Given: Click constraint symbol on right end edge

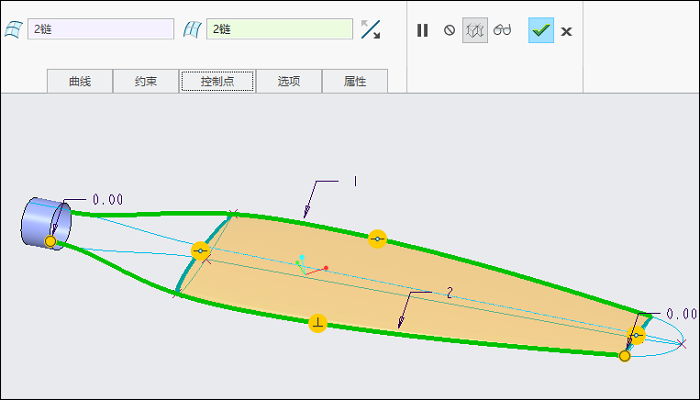Looking at the screenshot, I should click(x=636, y=335).
